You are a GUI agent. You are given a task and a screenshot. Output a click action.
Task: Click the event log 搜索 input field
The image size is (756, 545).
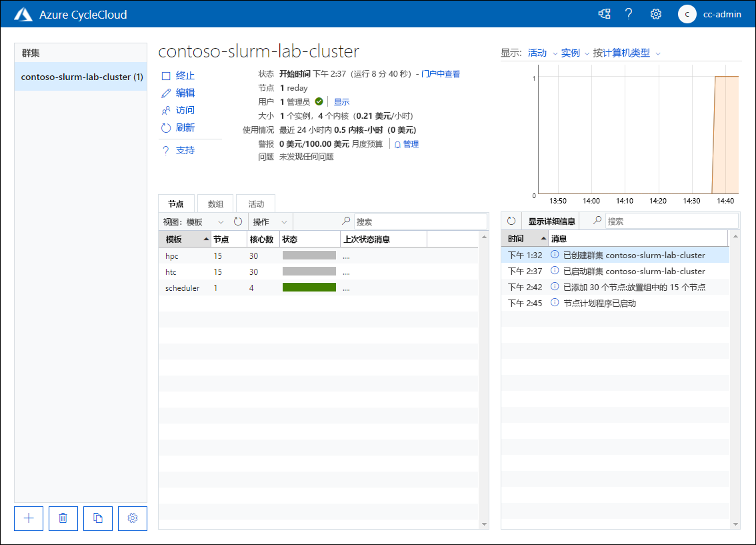[x=671, y=221]
